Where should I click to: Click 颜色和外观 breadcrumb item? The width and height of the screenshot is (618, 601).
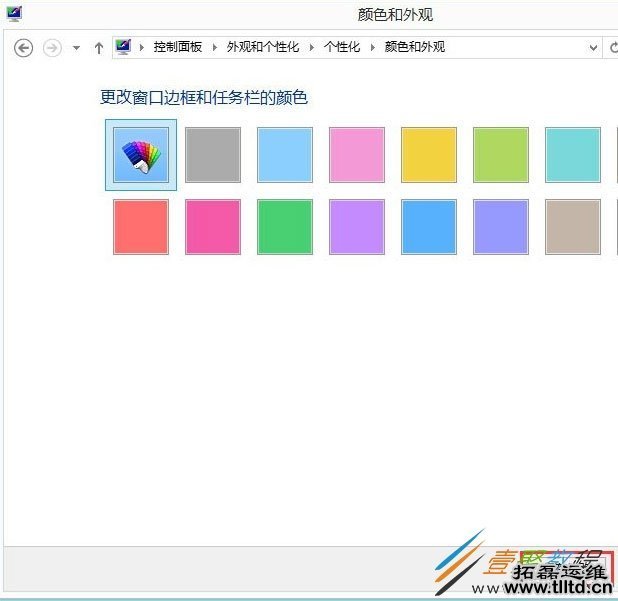click(x=415, y=47)
